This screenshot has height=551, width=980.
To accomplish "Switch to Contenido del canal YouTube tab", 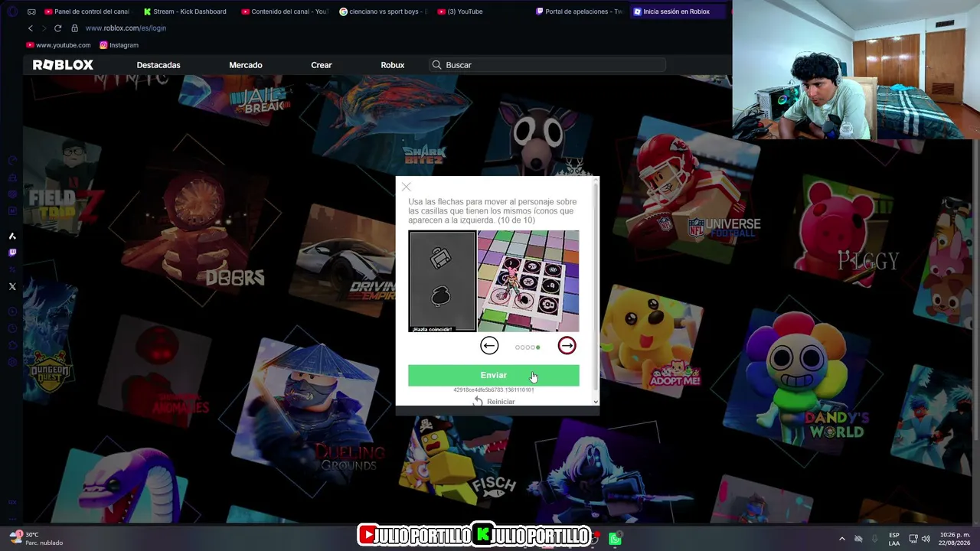I will 284,11.
